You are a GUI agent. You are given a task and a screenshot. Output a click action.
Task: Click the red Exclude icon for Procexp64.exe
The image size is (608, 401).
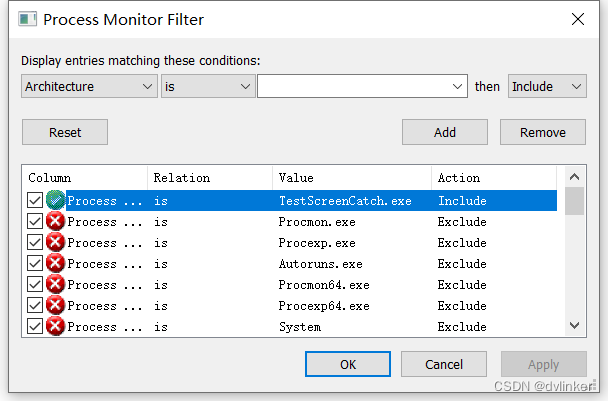coord(55,305)
